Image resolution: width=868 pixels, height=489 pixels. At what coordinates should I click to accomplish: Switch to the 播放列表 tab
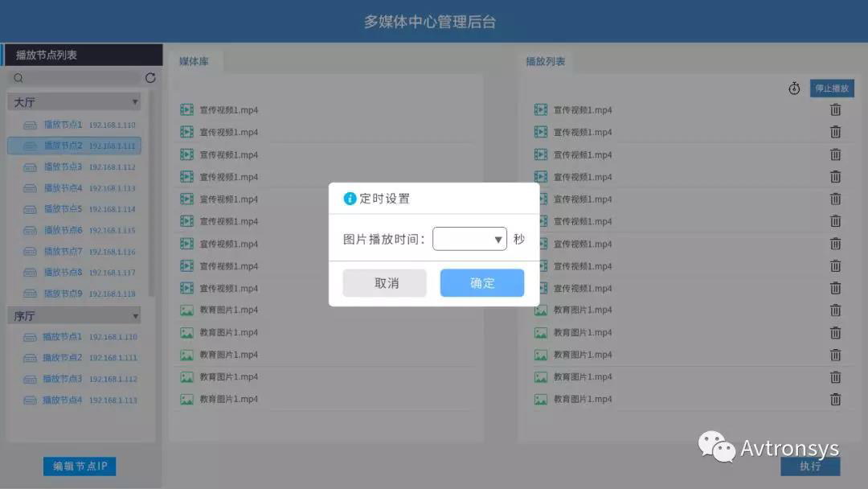[x=545, y=61]
